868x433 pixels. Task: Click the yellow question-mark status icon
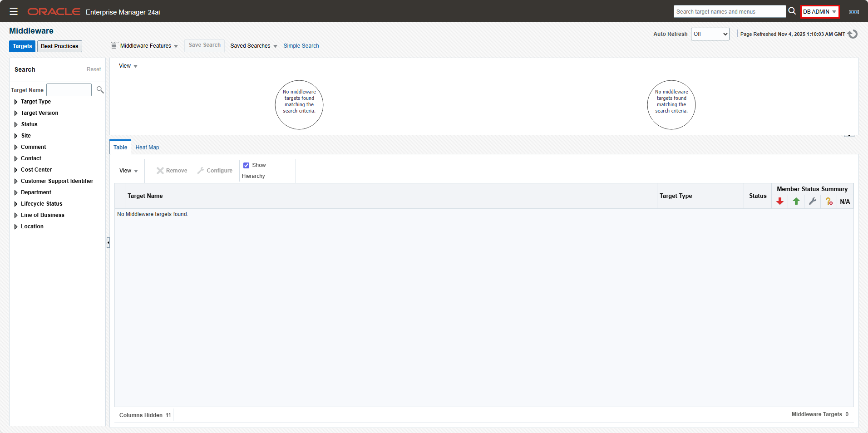click(829, 201)
